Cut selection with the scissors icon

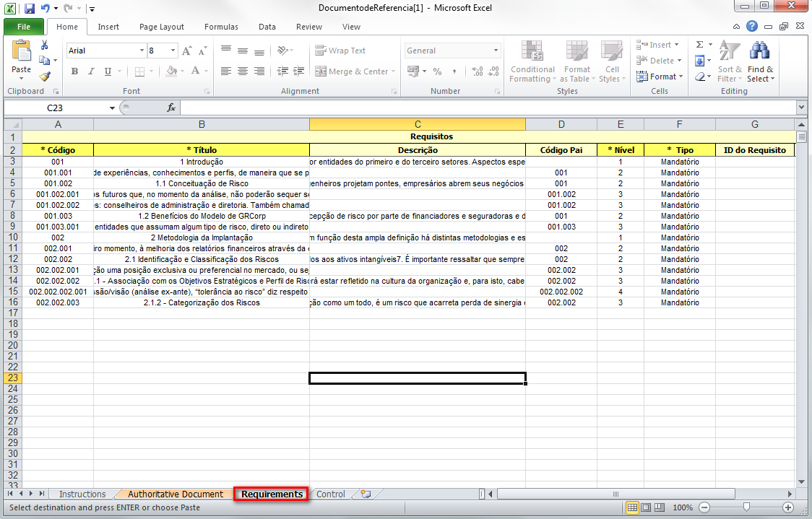pyautogui.click(x=45, y=45)
